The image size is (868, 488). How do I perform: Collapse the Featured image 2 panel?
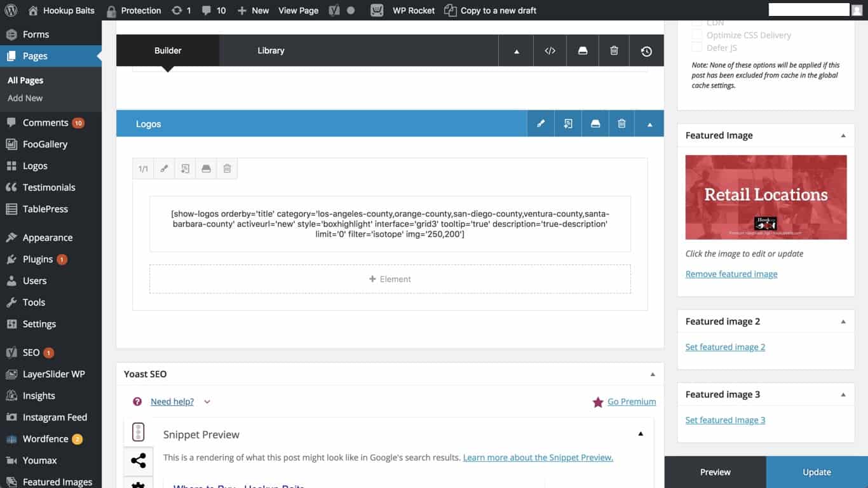click(x=843, y=322)
